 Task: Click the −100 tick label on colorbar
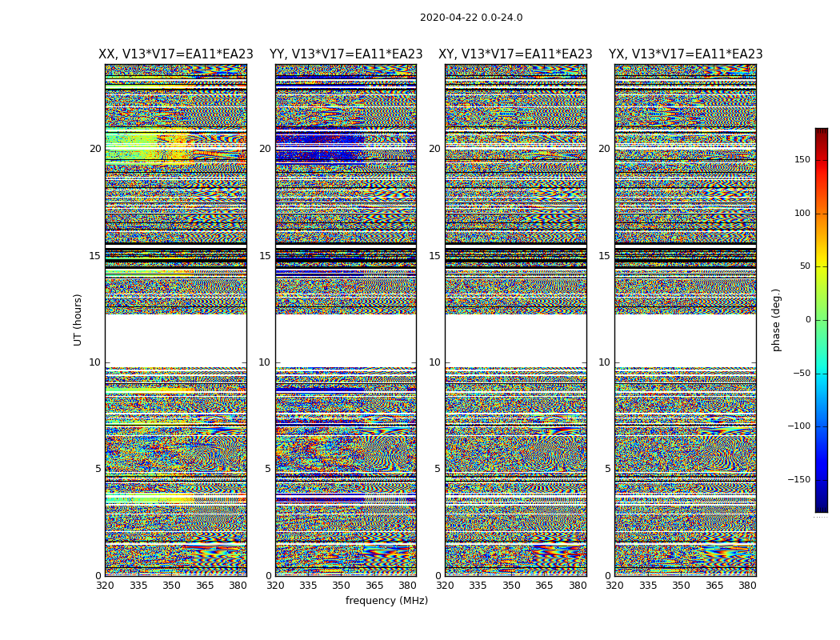tap(798, 426)
